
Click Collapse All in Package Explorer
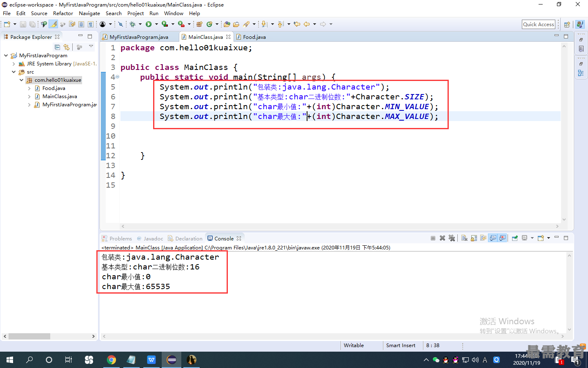click(57, 47)
